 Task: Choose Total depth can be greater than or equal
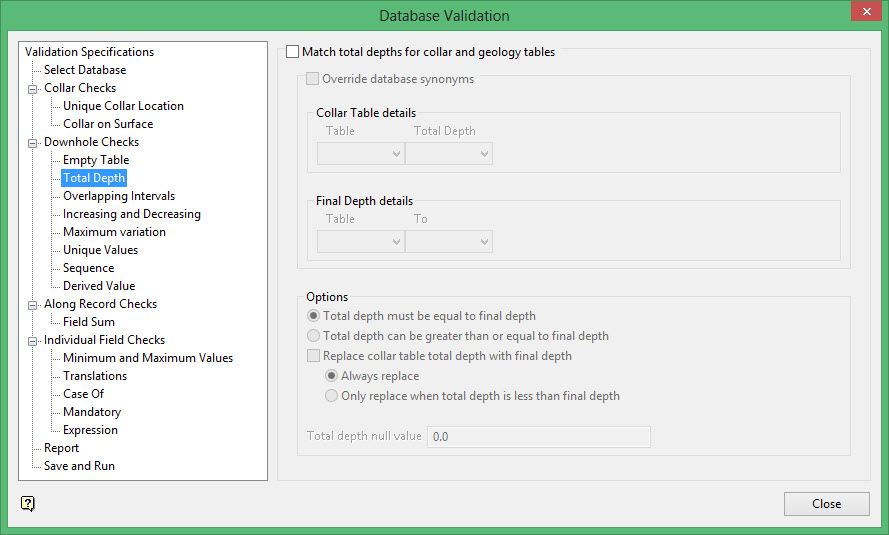pos(314,336)
